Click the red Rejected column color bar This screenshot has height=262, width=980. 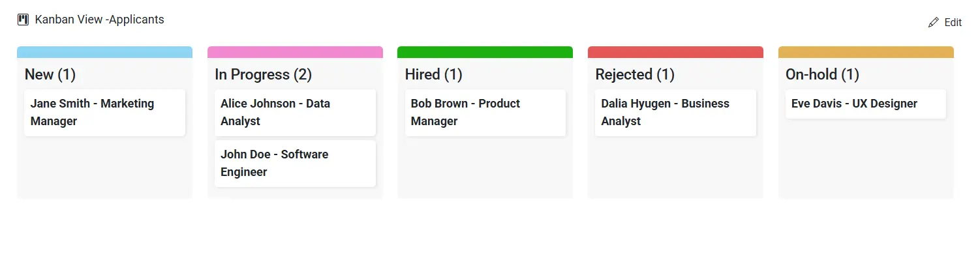(x=675, y=52)
